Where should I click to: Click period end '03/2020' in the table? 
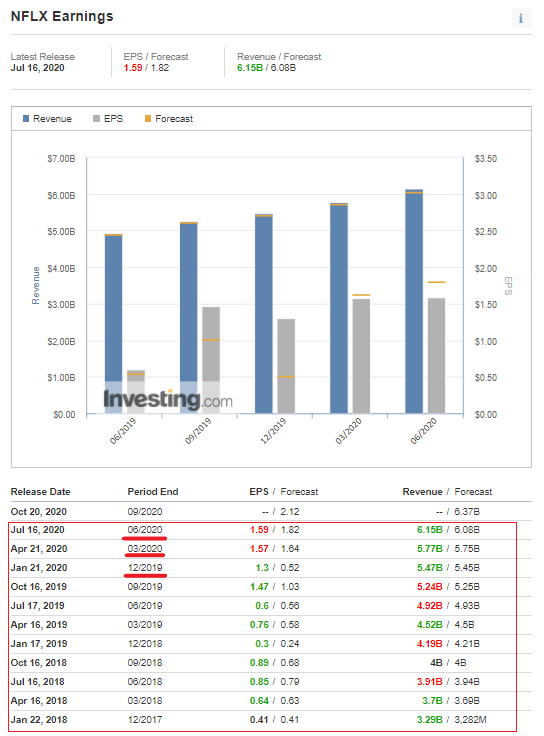pos(145,549)
